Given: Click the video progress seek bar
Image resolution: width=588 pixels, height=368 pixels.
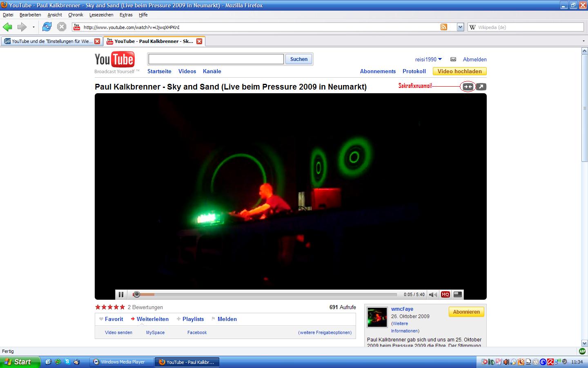Looking at the screenshot, I should click(x=265, y=294).
